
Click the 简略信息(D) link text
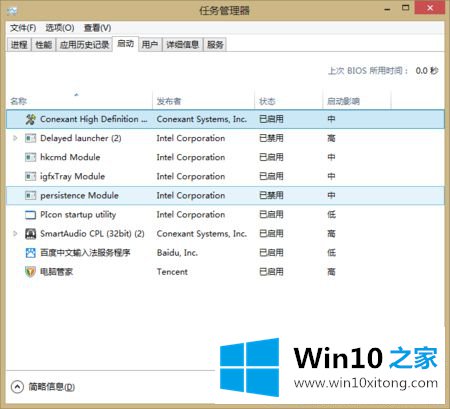[52, 387]
